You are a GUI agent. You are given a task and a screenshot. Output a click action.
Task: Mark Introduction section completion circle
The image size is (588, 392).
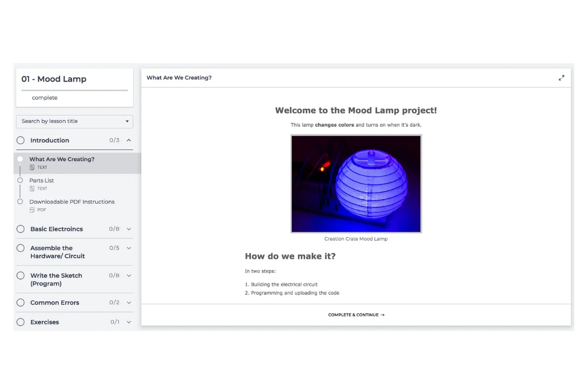(21, 140)
